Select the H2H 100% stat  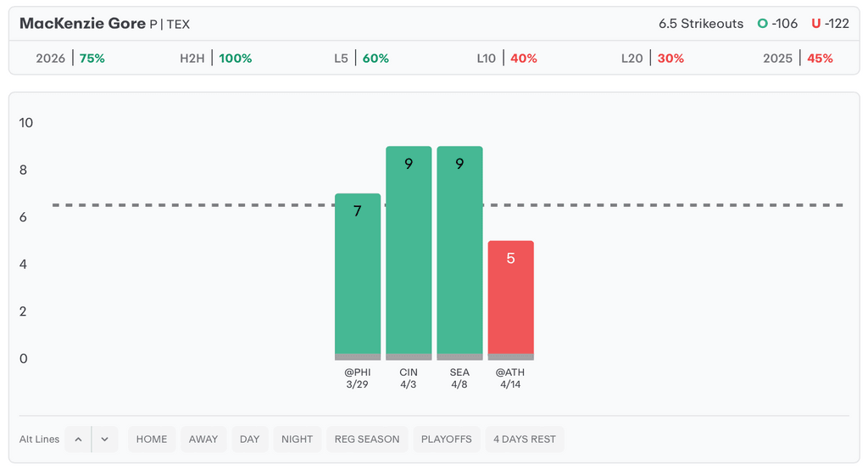(x=215, y=59)
